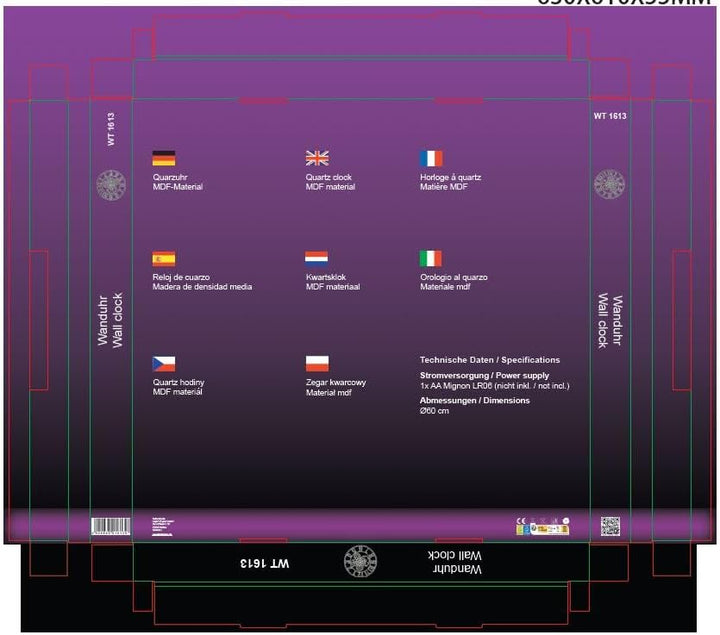Click the Netherlands flag icon

317,258
